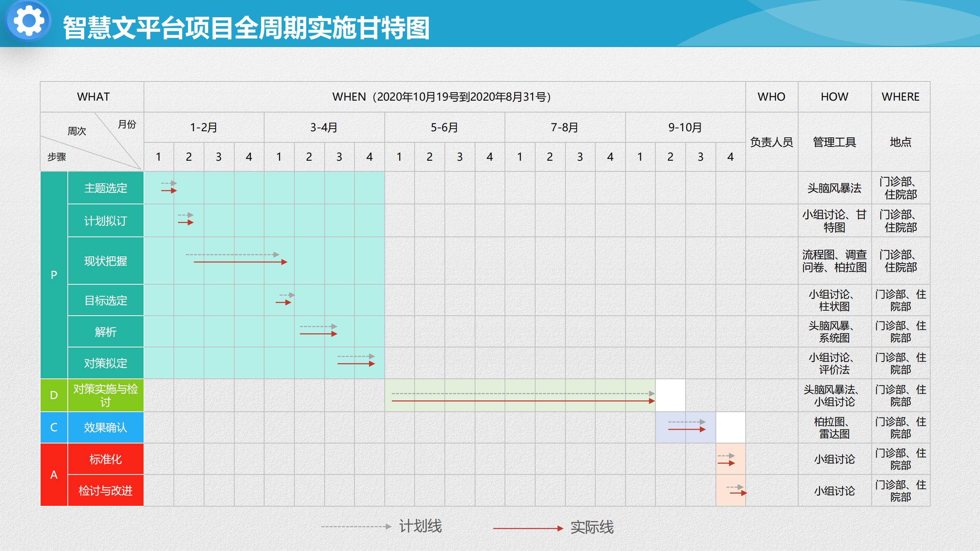Click the gray 计划线 legend arrow
This screenshot has height=551, width=980.
tap(356, 527)
